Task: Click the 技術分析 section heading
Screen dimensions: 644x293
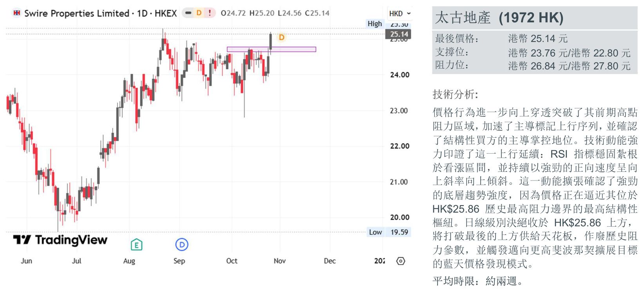Action: click(x=455, y=94)
